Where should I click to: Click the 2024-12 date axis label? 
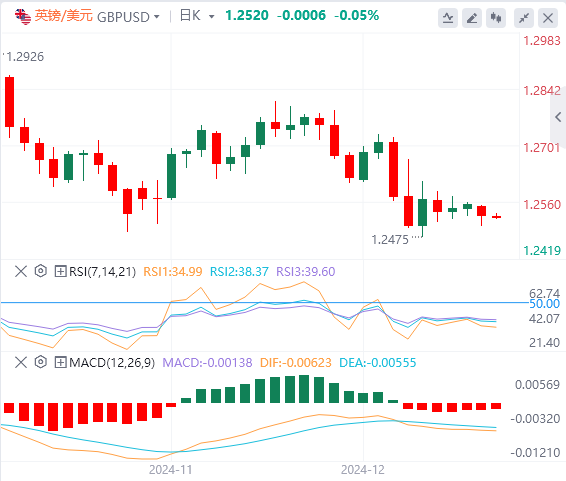363,470
